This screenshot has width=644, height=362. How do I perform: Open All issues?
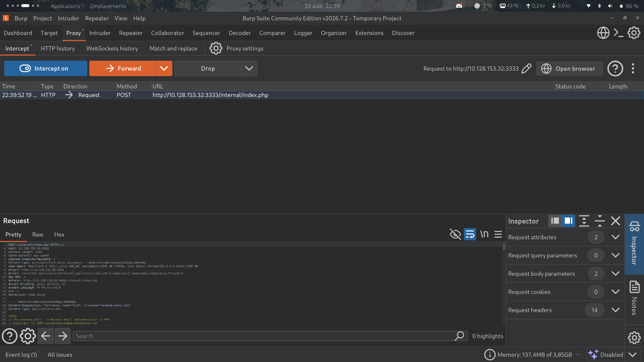(60, 355)
